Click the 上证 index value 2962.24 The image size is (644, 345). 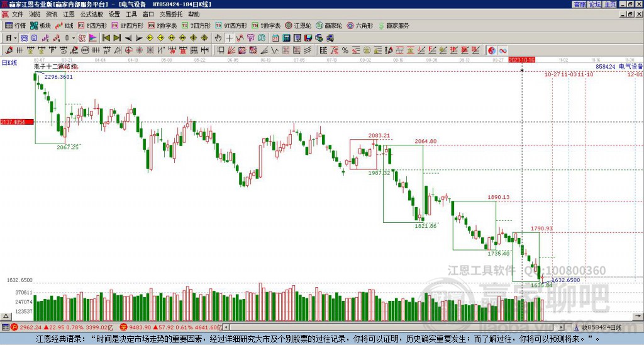(x=30, y=327)
